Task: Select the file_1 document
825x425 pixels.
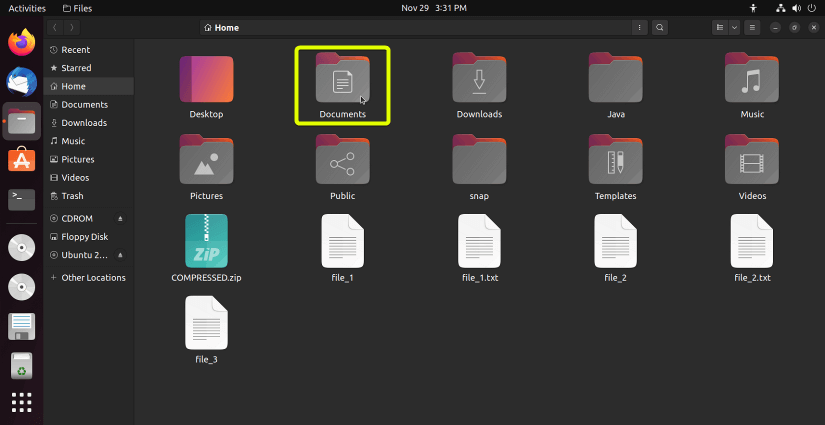Action: pyautogui.click(x=343, y=241)
